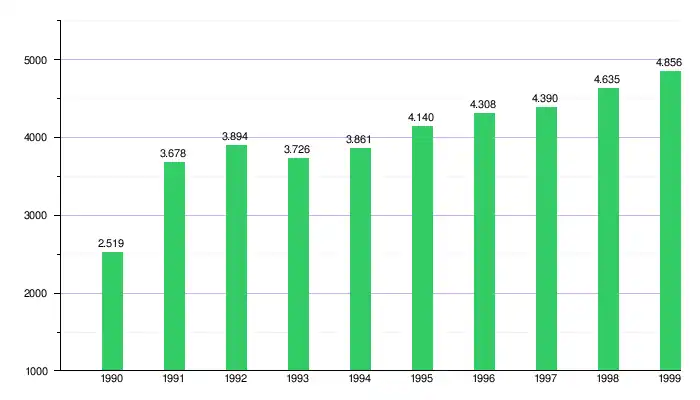Select the bar above the 1993 label
The width and height of the screenshot is (700, 400).
pos(298,264)
